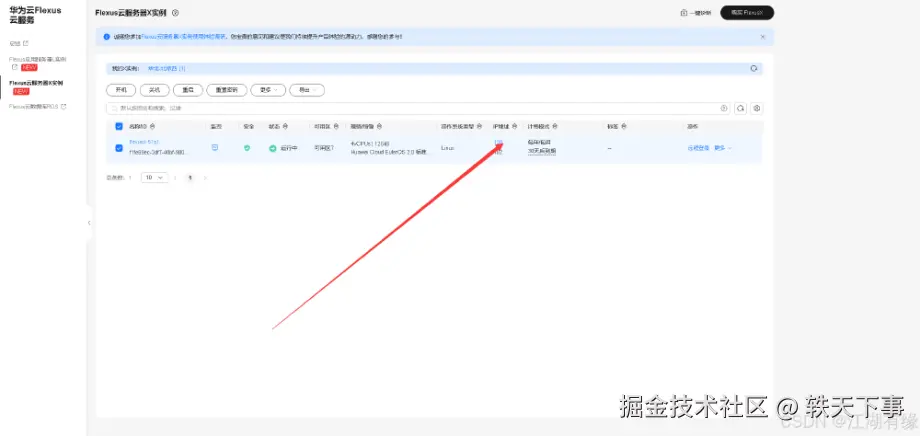Viewport: 920px width, 436px height.
Task: Click the region link in the 我的实例 bar
Action: click(167, 69)
